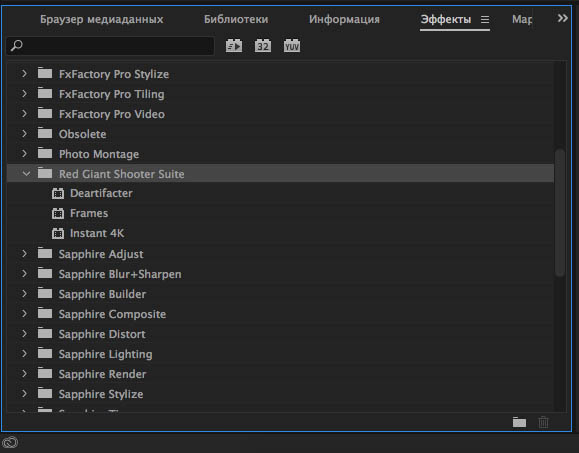Click the Photo Montage folder icon
579x453 pixels.
(45, 152)
